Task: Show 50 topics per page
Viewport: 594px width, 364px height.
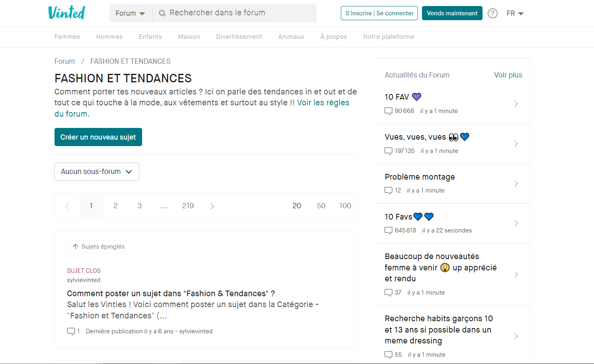Action: (x=321, y=206)
